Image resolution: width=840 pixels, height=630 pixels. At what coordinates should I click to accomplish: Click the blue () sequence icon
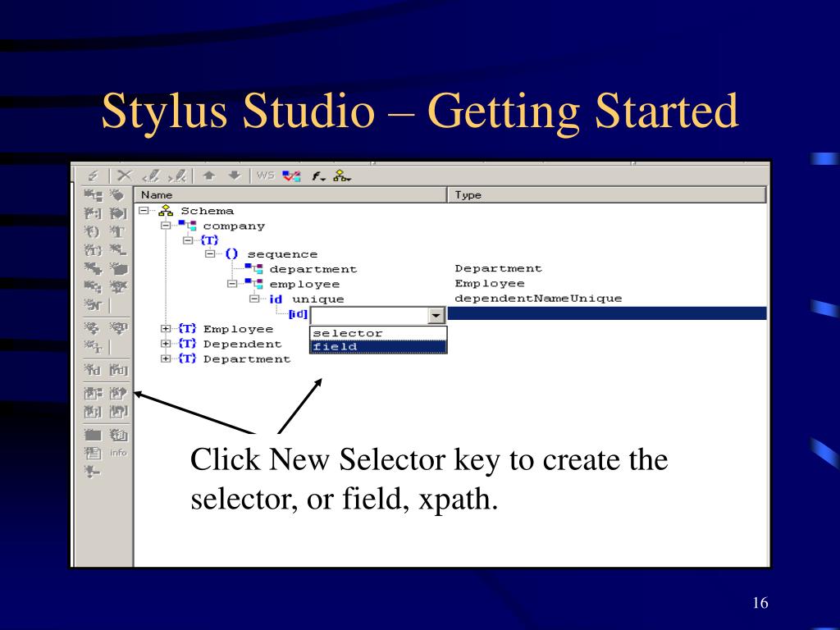click(x=231, y=253)
